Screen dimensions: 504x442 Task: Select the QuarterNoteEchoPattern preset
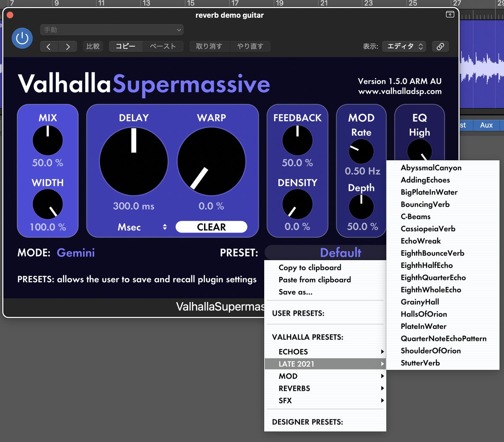tap(443, 338)
